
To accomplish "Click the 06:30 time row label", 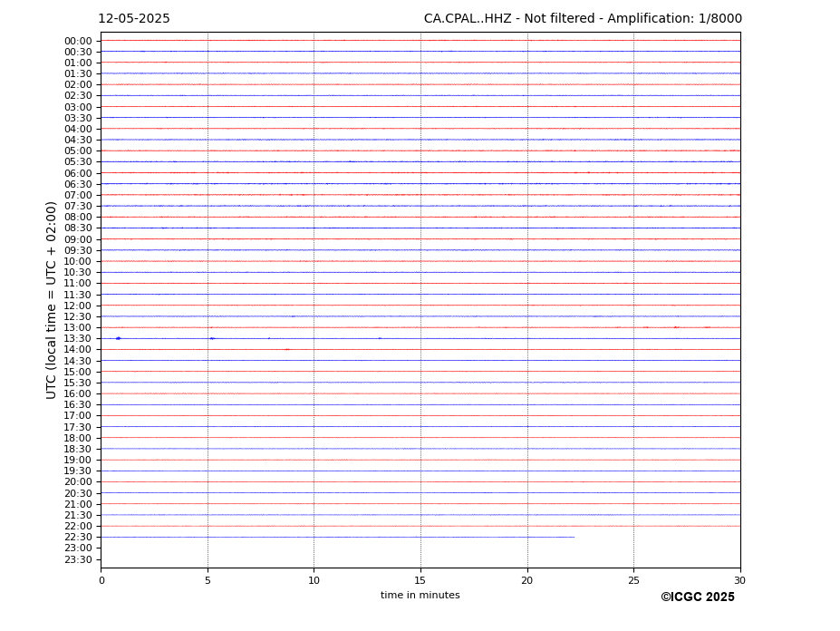I will [x=78, y=184].
